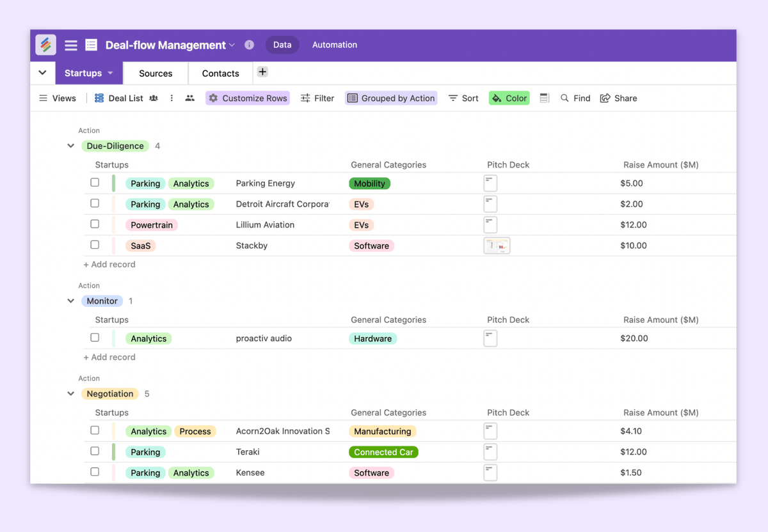Select the checkbox for proactiv audio
This screenshot has width=768, height=532.
pyautogui.click(x=95, y=338)
